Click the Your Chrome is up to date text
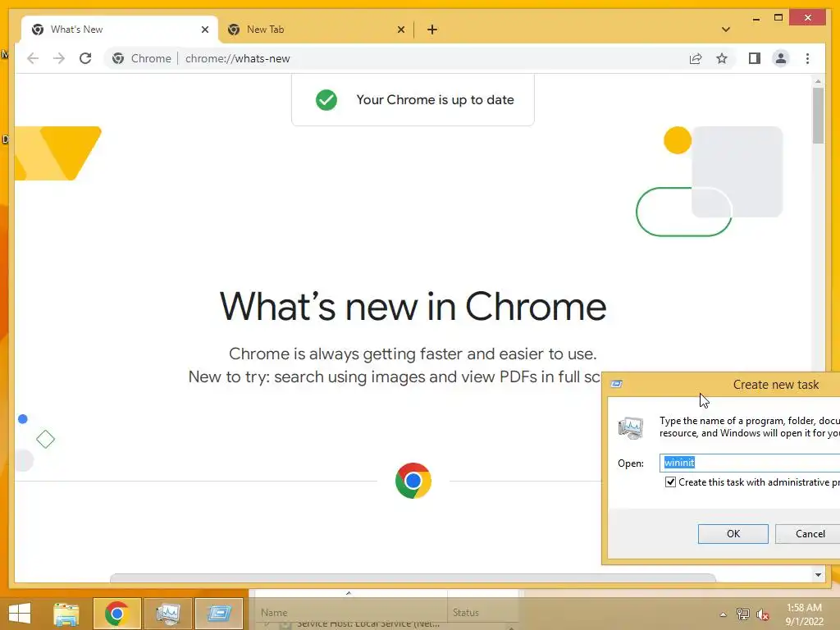840x630 pixels. coord(435,99)
